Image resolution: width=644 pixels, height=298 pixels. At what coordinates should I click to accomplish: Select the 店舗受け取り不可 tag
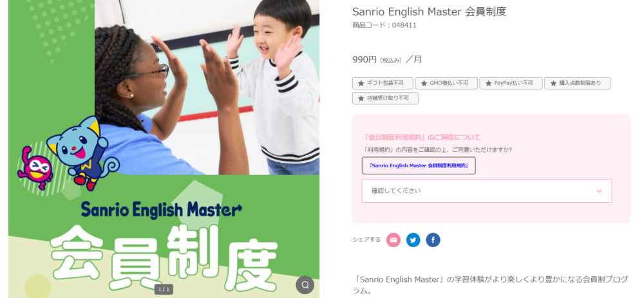385,98
